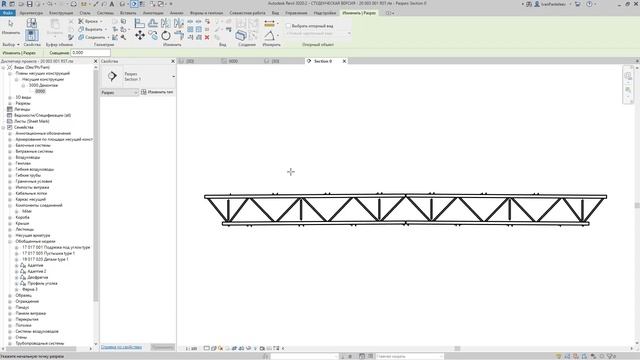The height and width of the screenshot is (360, 640).
Task: Click the Offset tool icon
Action: click(153, 23)
